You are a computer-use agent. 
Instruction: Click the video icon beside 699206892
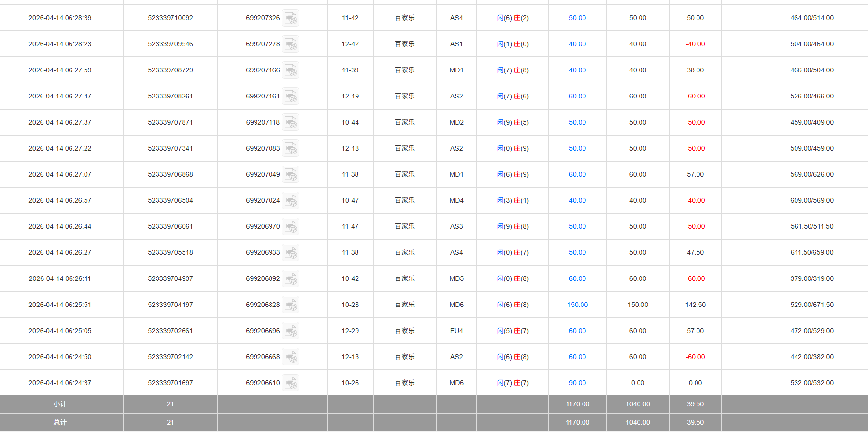click(x=290, y=279)
